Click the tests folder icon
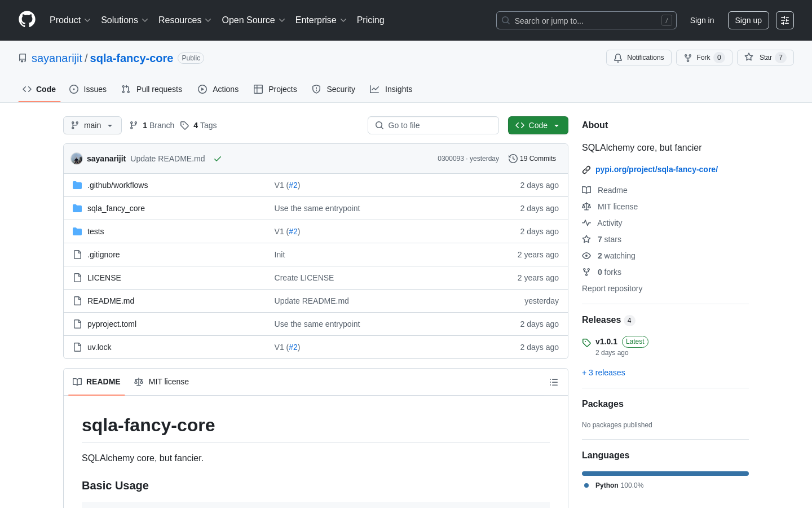Image resolution: width=812 pixels, height=508 pixels. point(77,231)
